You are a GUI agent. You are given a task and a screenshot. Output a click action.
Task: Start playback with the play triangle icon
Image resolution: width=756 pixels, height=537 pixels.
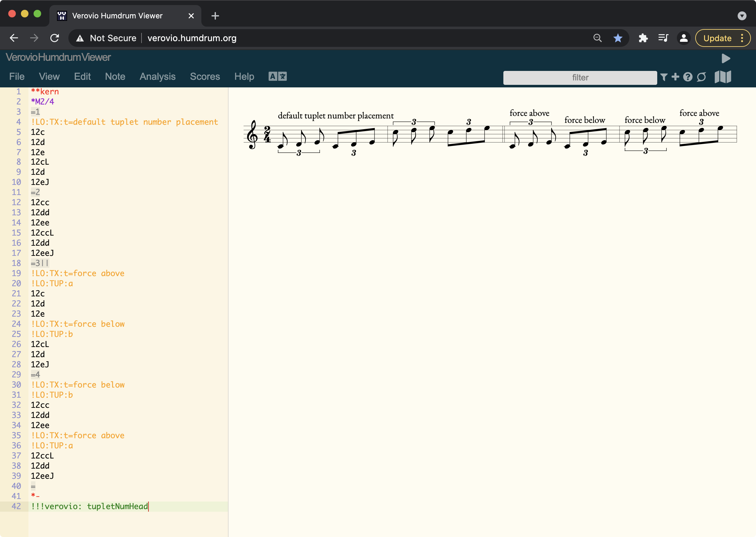point(726,59)
